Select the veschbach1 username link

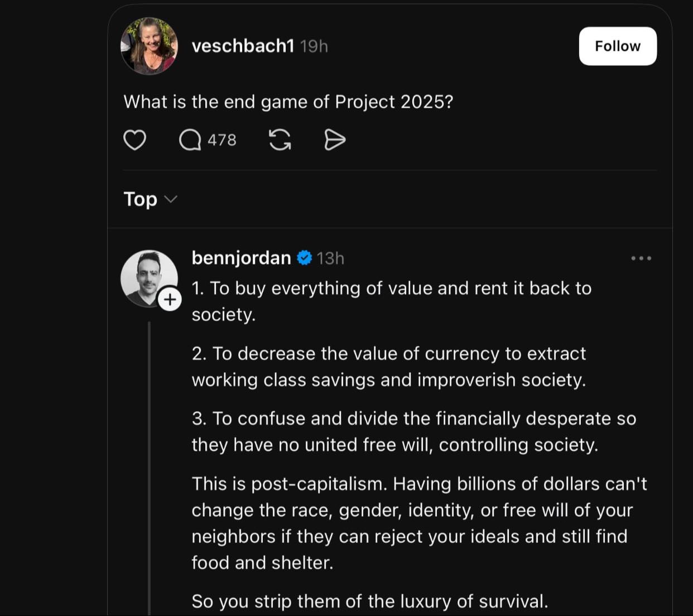[242, 46]
